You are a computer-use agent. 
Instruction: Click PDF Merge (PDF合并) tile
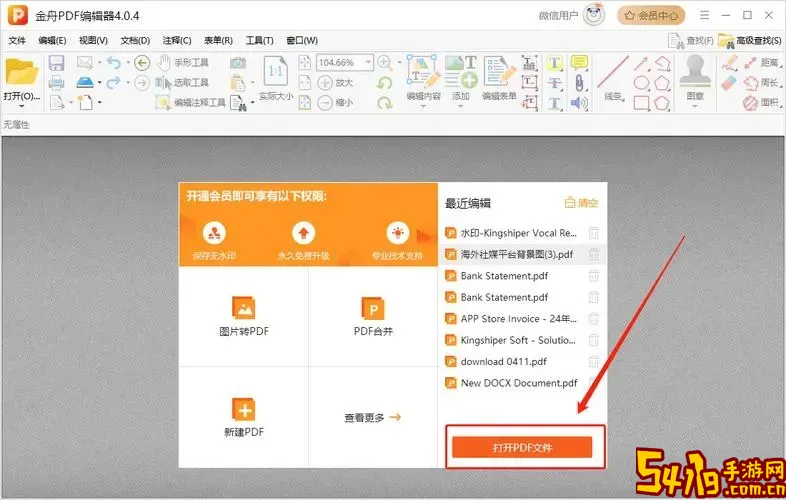click(x=373, y=316)
